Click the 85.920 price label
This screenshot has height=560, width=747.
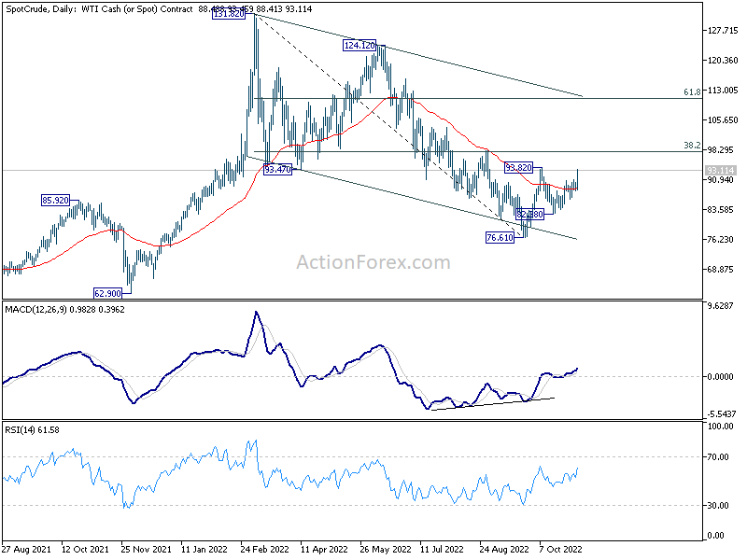click(x=56, y=201)
